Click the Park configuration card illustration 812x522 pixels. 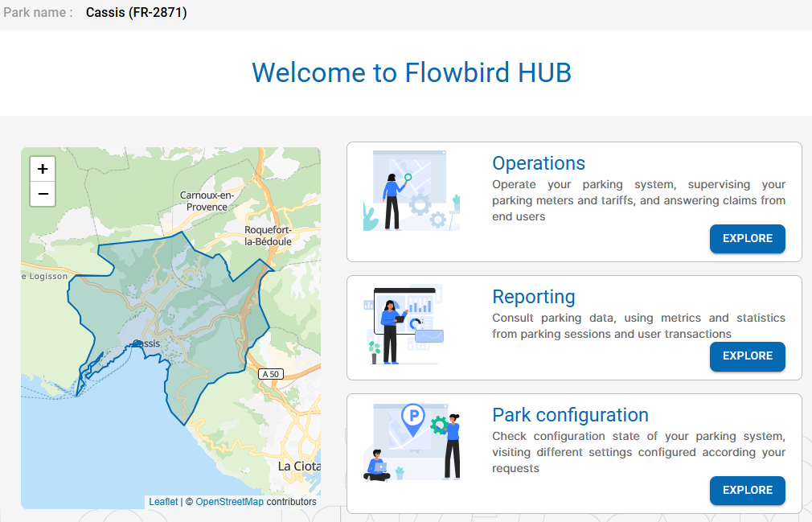[412, 442]
